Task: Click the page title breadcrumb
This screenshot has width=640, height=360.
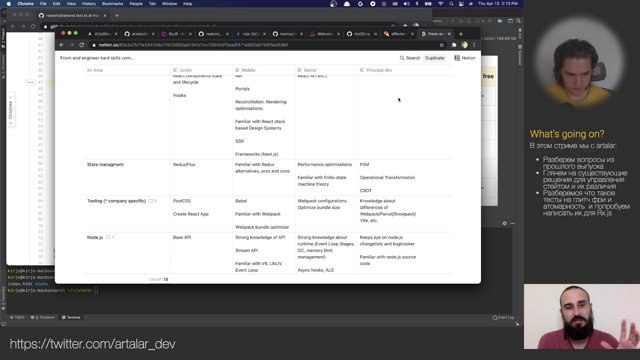Action: tap(97, 58)
